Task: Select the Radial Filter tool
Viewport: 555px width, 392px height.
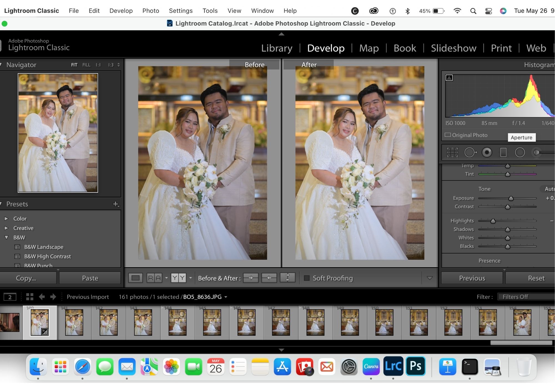Action: coord(520,152)
